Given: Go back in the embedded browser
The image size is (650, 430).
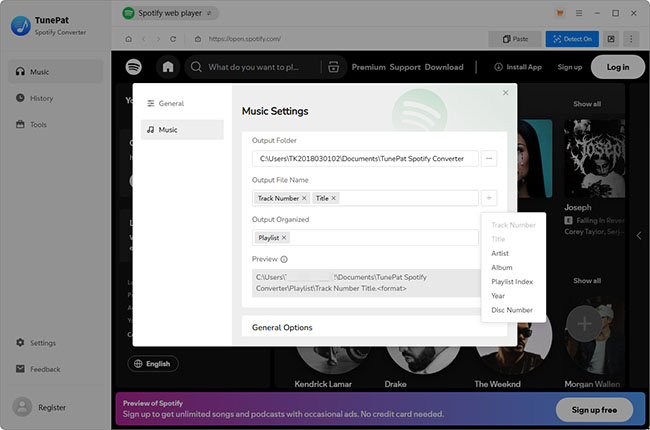Looking at the screenshot, I should coord(144,39).
